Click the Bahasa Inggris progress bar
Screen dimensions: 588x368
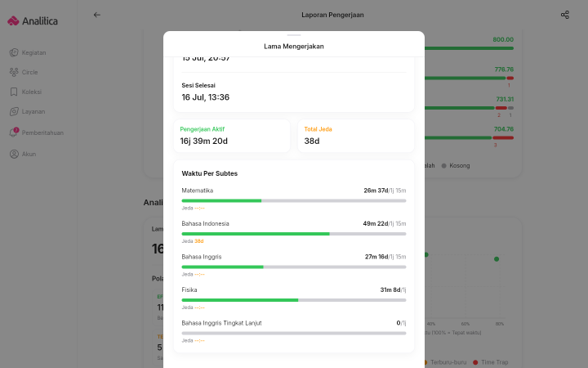tap(294, 267)
